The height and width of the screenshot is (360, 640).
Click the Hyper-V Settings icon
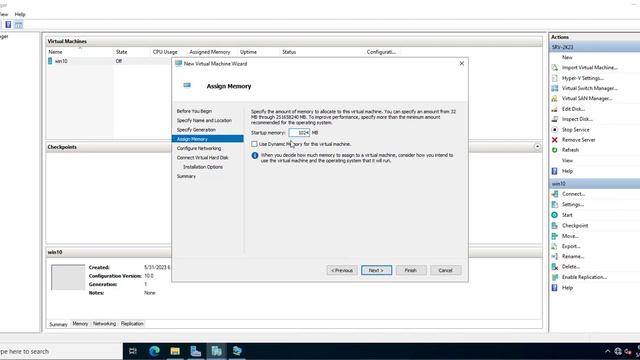[554, 78]
